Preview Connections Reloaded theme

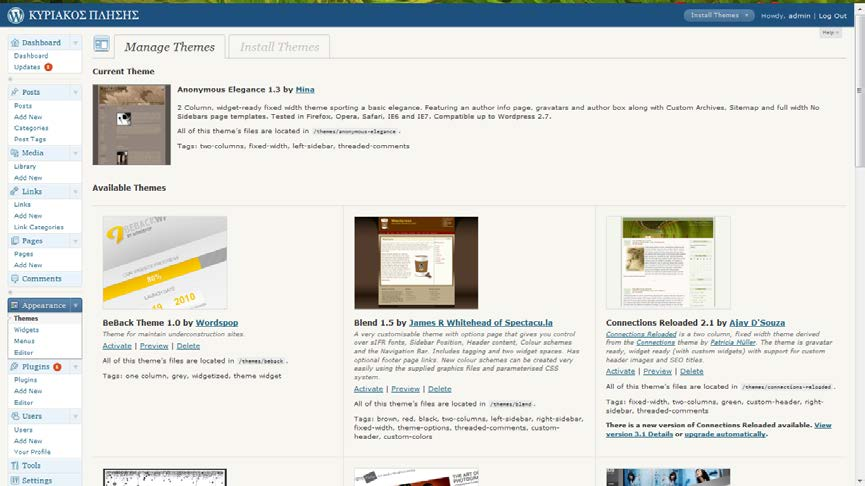point(658,371)
